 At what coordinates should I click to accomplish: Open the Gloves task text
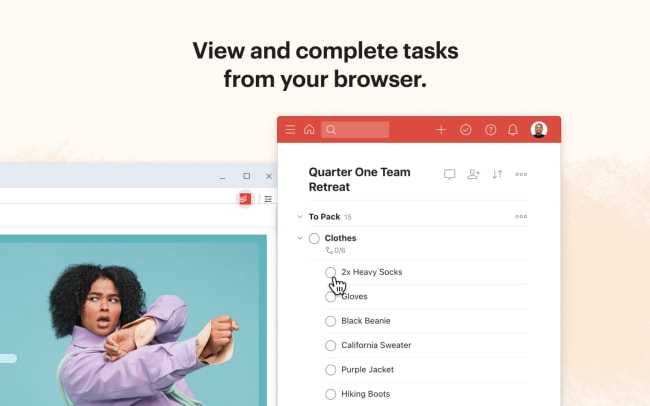[354, 297]
